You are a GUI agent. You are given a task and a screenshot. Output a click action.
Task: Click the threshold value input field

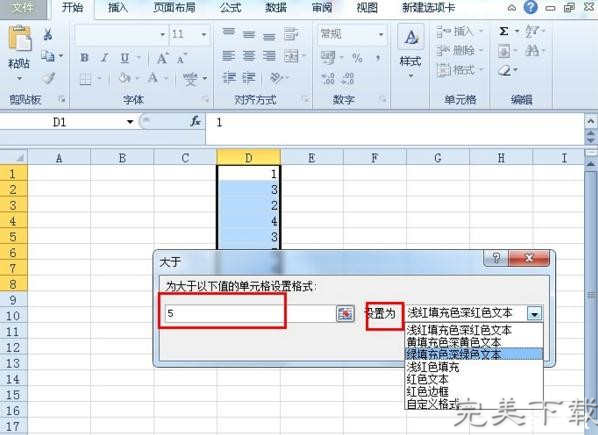pos(250,313)
